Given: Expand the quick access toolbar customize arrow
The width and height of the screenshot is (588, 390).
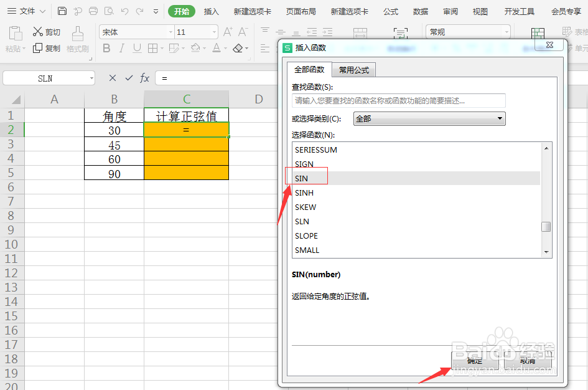Looking at the screenshot, I should [156, 12].
